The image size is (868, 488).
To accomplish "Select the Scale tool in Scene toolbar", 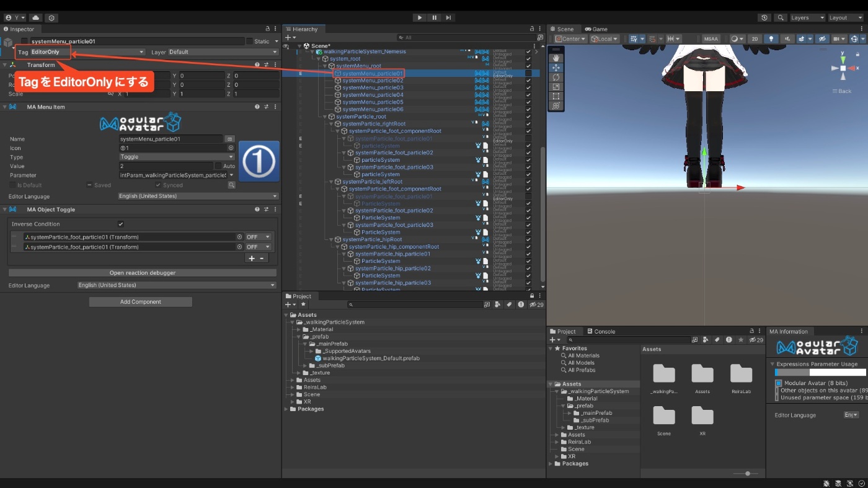I will (x=556, y=87).
